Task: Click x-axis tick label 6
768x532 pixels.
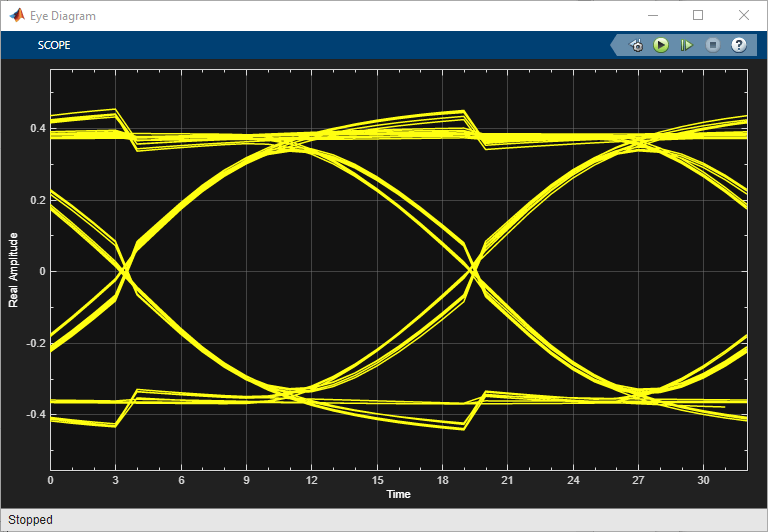Action: pos(181,481)
